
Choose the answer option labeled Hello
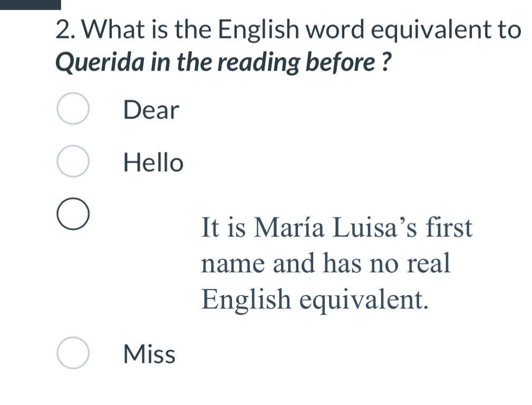tap(153, 162)
